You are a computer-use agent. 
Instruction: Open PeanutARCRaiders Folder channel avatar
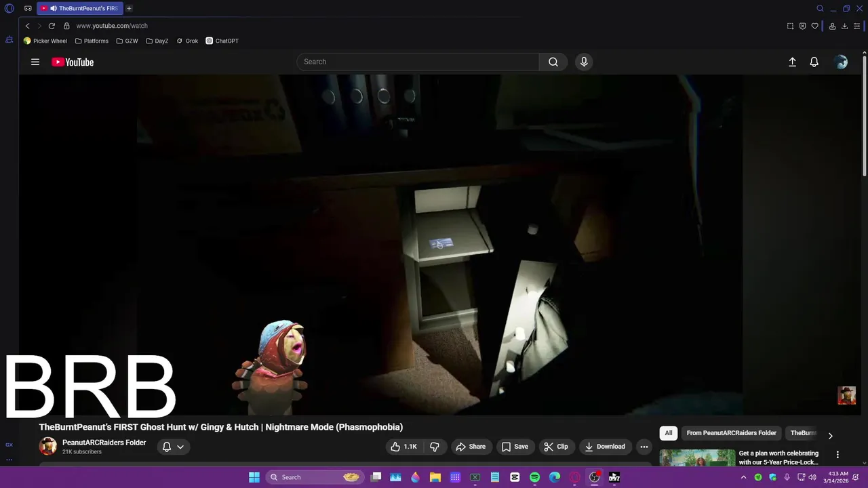48,446
